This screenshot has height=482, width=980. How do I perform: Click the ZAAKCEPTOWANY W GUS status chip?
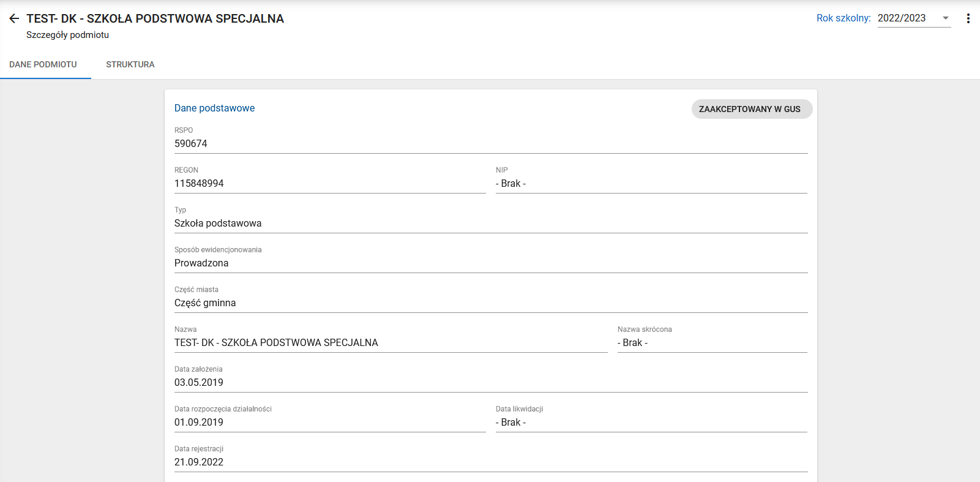click(750, 109)
